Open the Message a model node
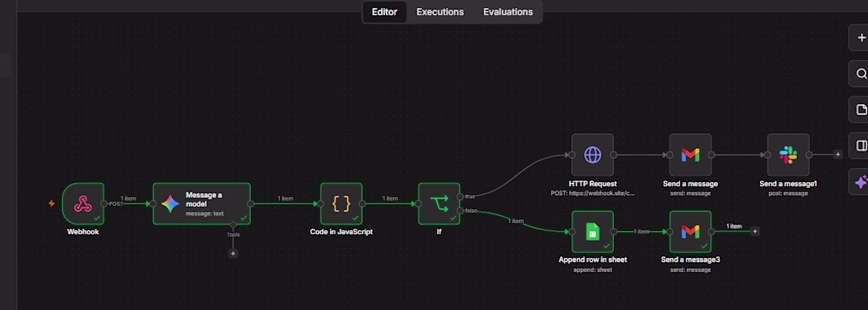Screen dimensions: 868x310 [x=201, y=204]
